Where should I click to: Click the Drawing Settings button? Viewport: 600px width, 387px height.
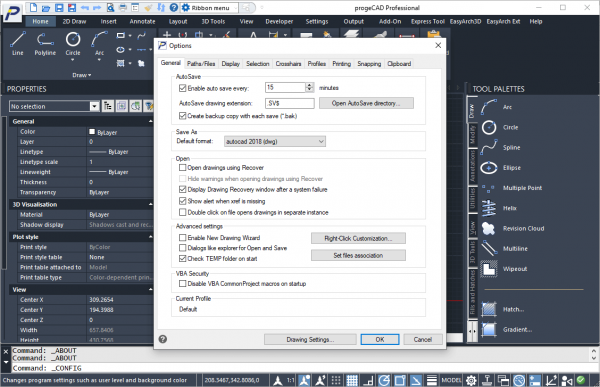(310, 340)
